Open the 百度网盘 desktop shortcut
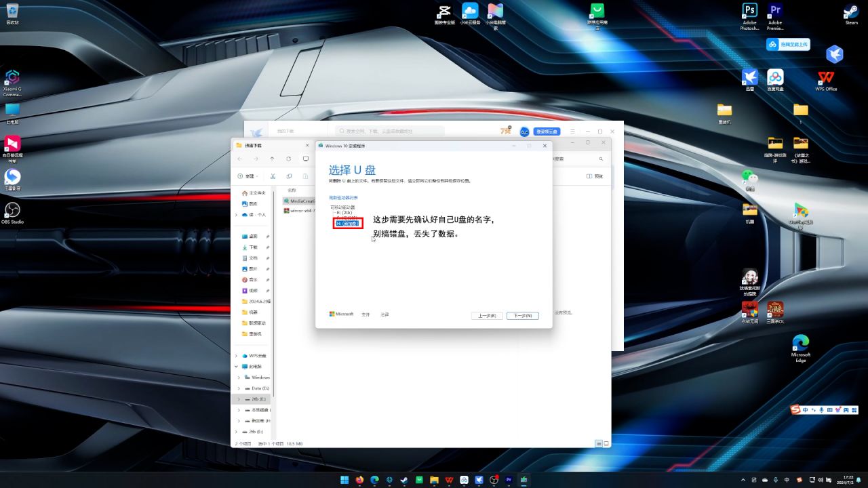 pos(775,80)
